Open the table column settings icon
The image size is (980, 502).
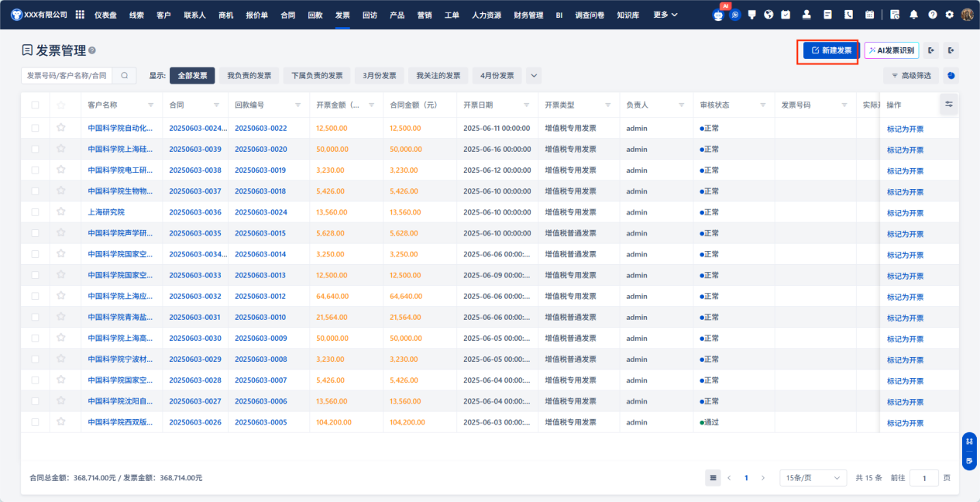(949, 104)
